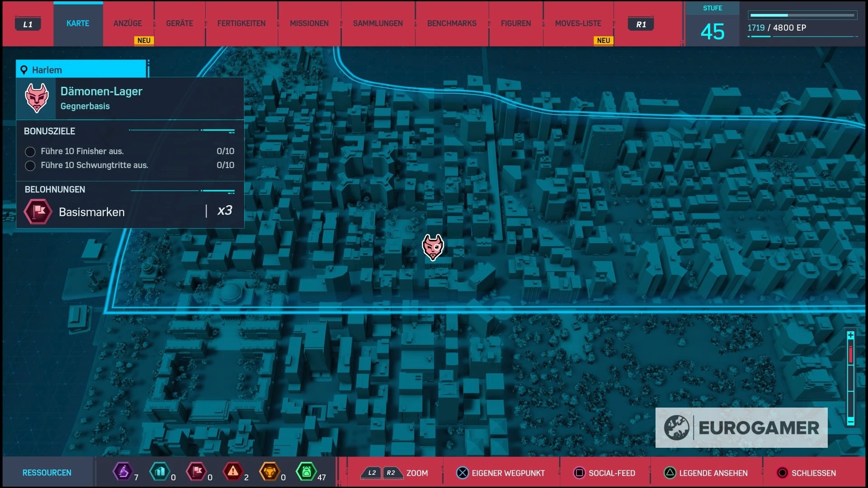This screenshot has width=868, height=488.
Task: Switch to the Sammlungen tab
Action: (x=378, y=23)
